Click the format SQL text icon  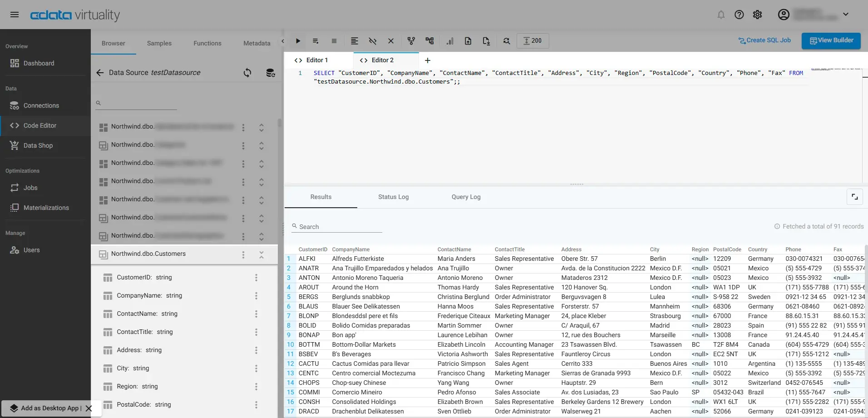coord(355,41)
